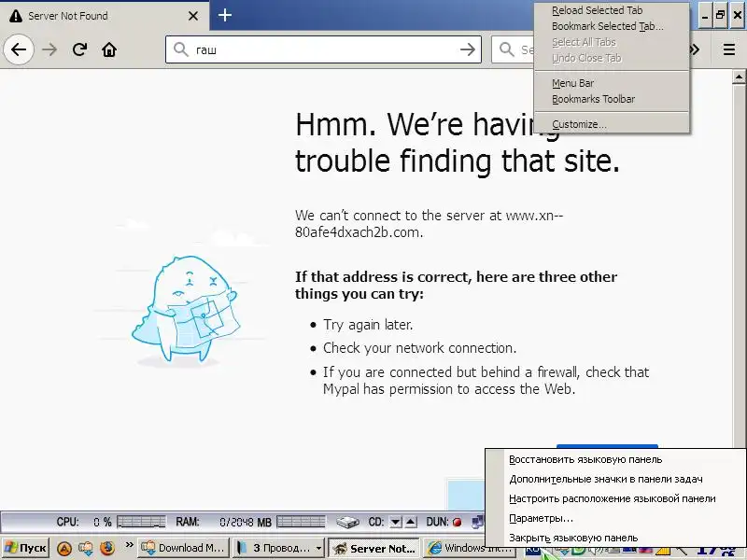Click the CD down arrow button
The width and height of the screenshot is (747, 560).
[x=395, y=523]
